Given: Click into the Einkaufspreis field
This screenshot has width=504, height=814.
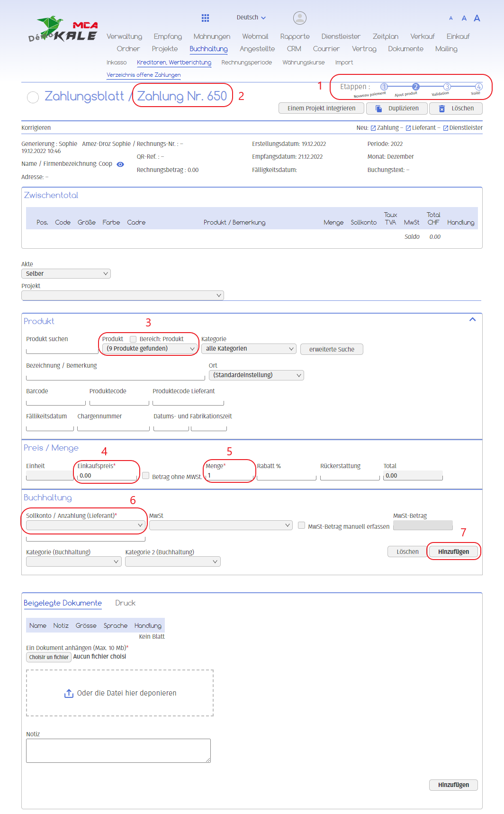Looking at the screenshot, I should tap(108, 476).
